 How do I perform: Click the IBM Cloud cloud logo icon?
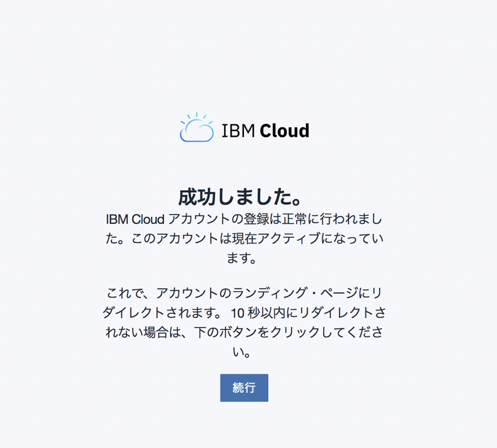point(197,127)
